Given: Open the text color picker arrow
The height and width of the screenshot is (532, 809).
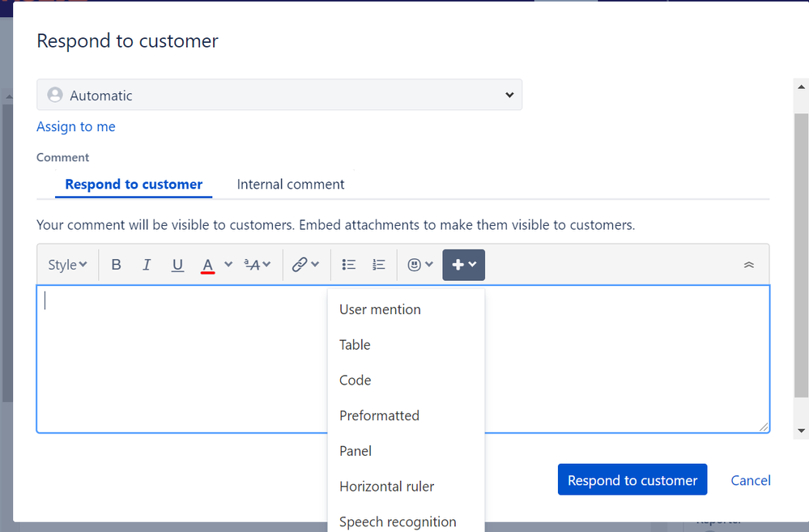Looking at the screenshot, I should point(228,264).
